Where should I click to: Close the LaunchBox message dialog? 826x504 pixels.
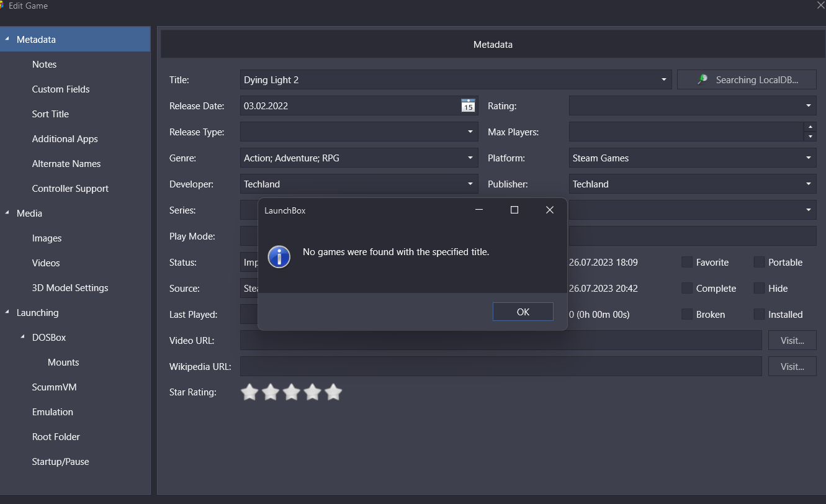(549, 210)
